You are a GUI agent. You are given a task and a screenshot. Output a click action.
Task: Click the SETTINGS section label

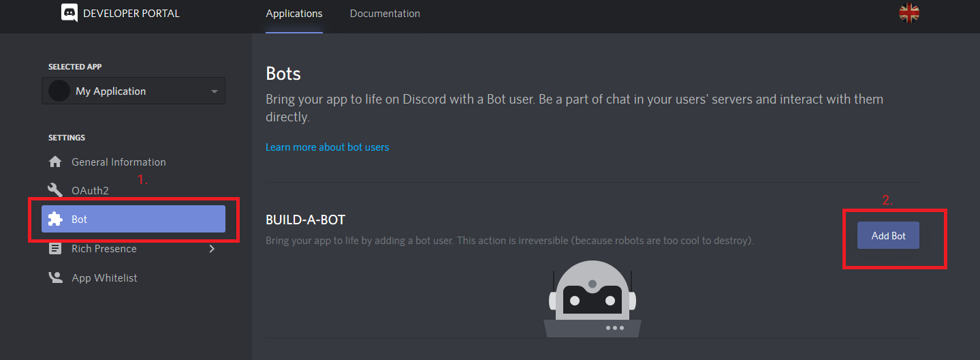pos(67,138)
